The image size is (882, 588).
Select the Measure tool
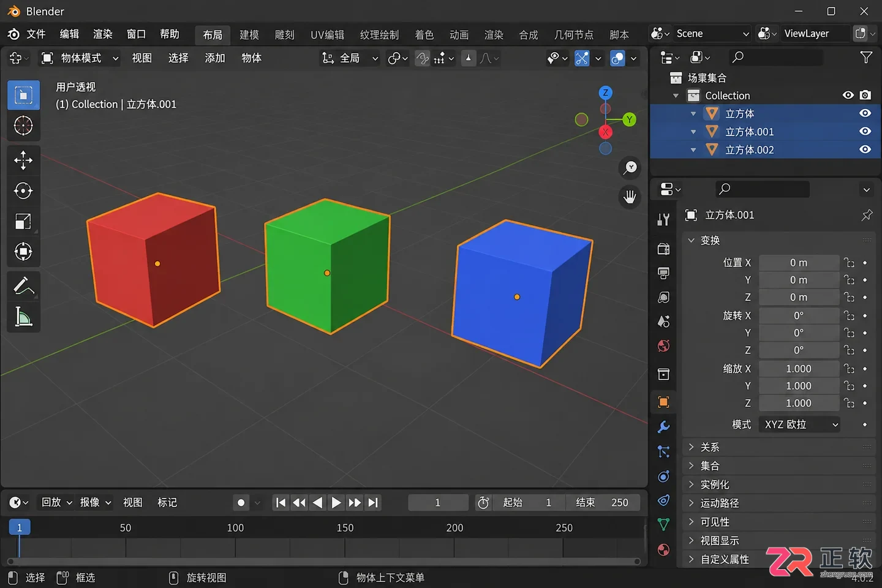[23, 317]
